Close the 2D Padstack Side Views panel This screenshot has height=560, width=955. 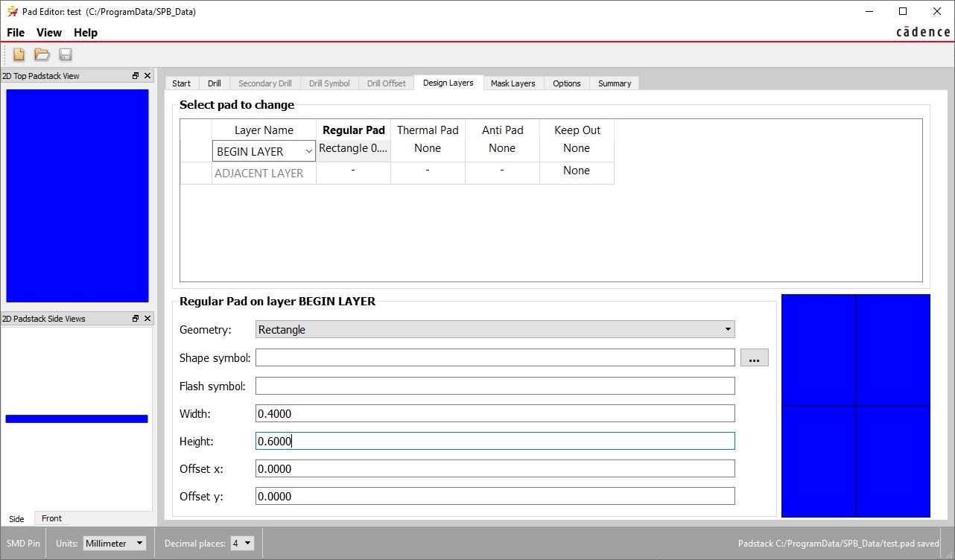point(147,319)
